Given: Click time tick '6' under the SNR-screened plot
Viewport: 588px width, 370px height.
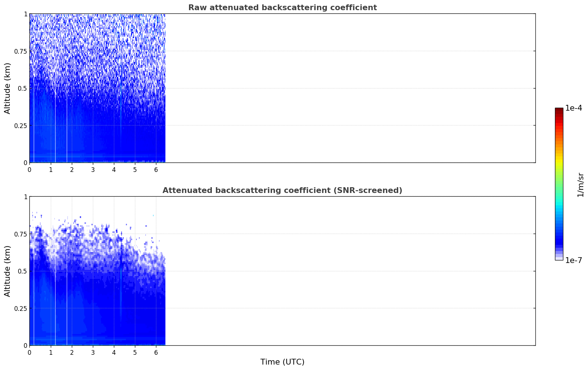Looking at the screenshot, I should (156, 352).
